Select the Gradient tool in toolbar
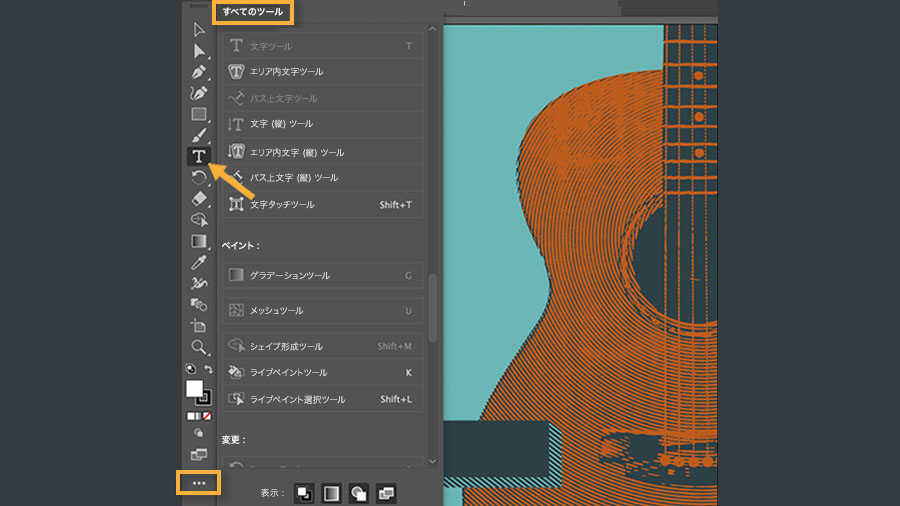Image resolution: width=900 pixels, height=506 pixels. [x=199, y=241]
